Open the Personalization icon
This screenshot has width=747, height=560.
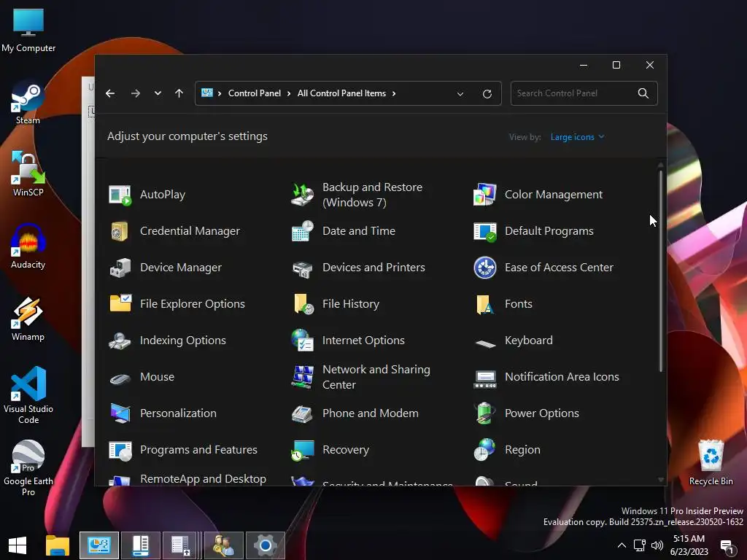click(120, 413)
